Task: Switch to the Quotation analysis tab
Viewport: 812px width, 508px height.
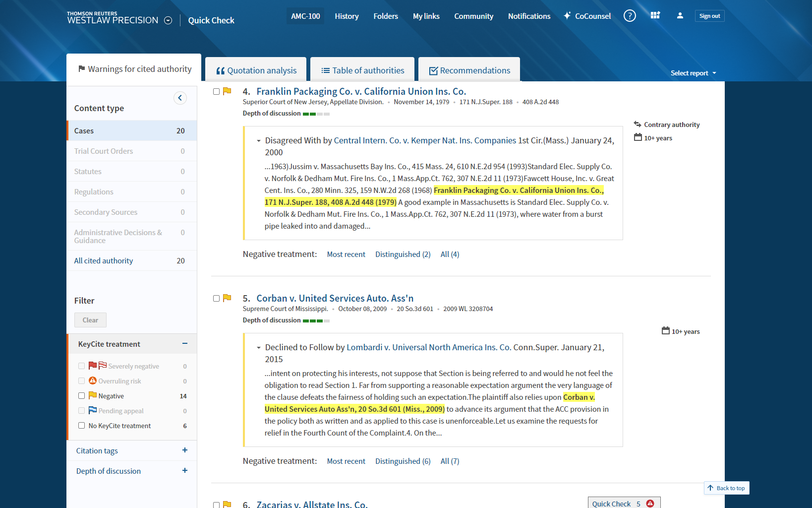Action: (256, 70)
